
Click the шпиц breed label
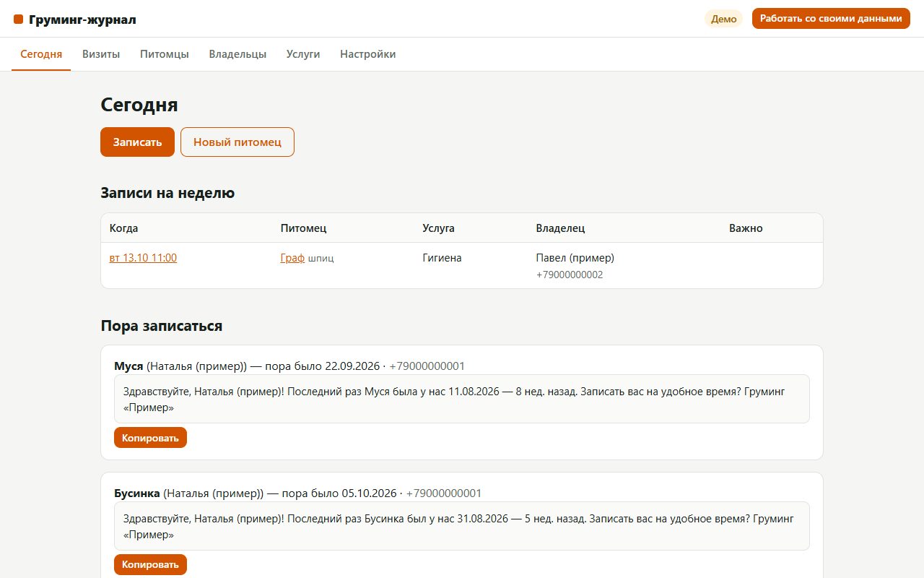click(321, 259)
